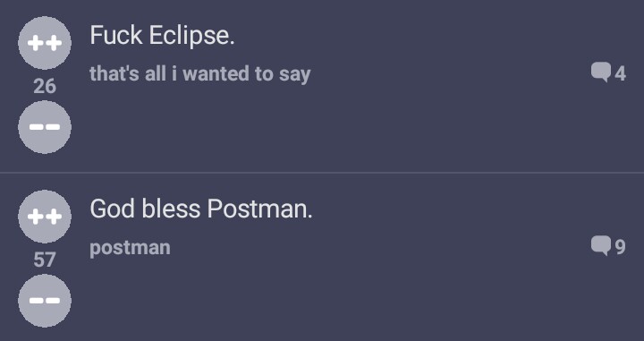Screen dimensions: 644x341
Task: Click the score 26 of Eclipse rant
Action: [x=45, y=86]
